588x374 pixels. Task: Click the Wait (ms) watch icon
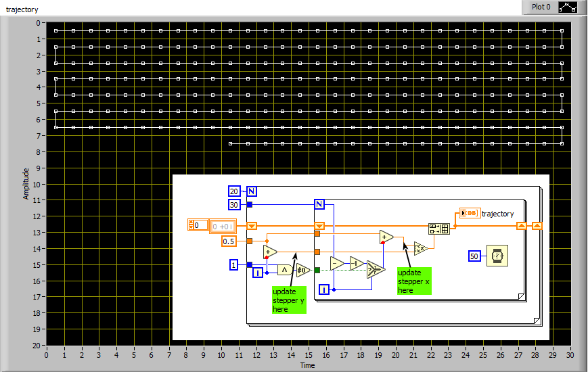(497, 256)
